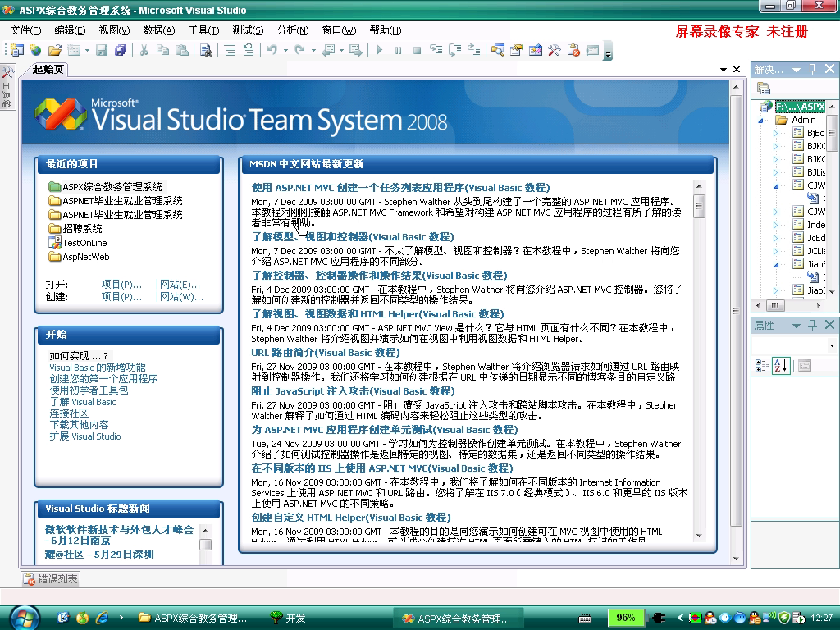Open the 工具(T) menu
This screenshot has height=630, width=840.
203,30
